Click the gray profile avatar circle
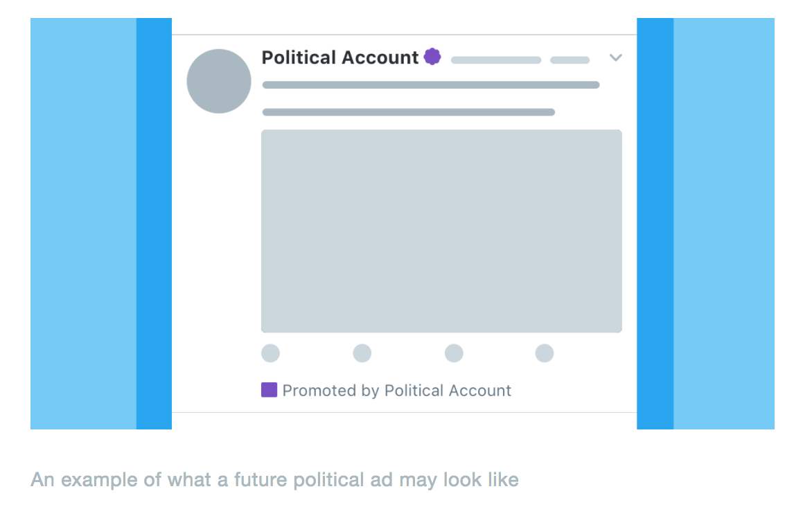The height and width of the screenshot is (525, 812). (x=219, y=81)
